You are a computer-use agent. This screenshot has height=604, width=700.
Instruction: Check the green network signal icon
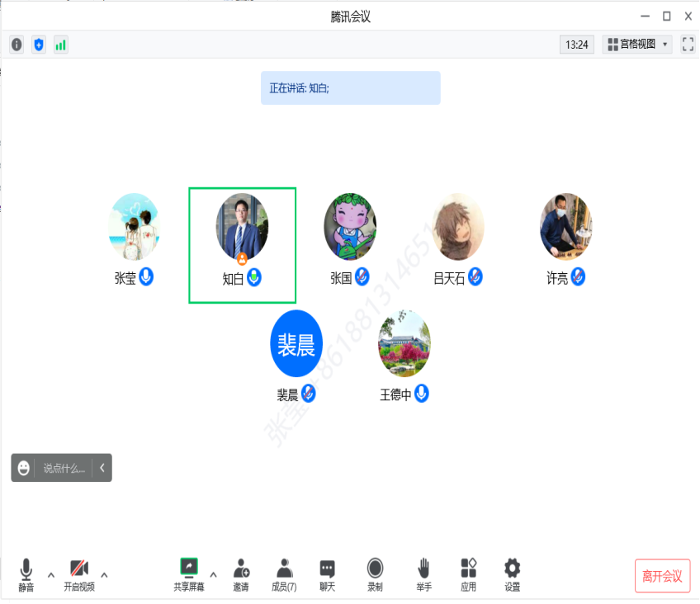tap(61, 45)
